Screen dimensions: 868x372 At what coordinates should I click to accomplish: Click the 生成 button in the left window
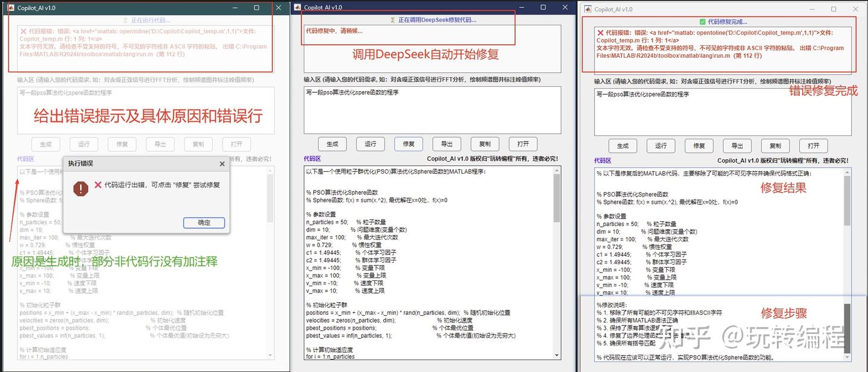click(45, 144)
